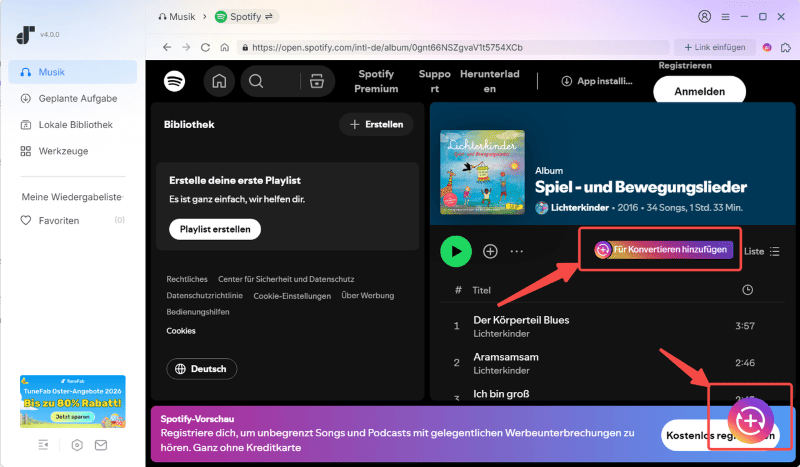
Task: Click the Anmelden button
Action: tap(699, 91)
